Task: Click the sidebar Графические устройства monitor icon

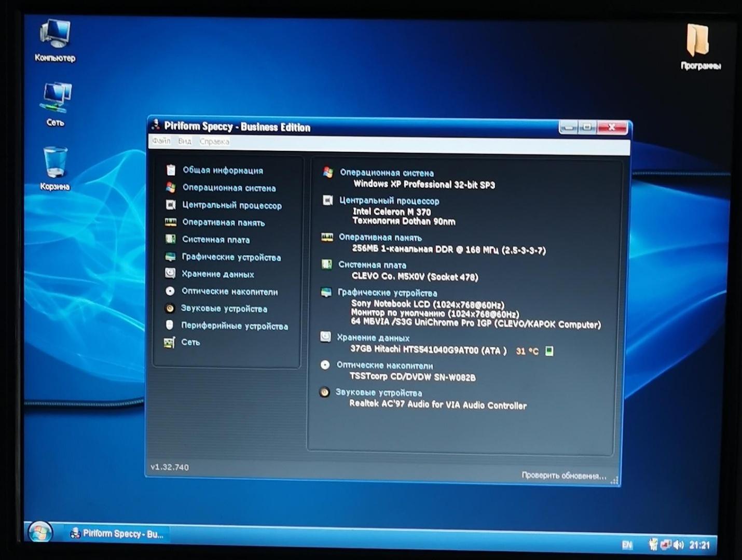Action: 170,257
